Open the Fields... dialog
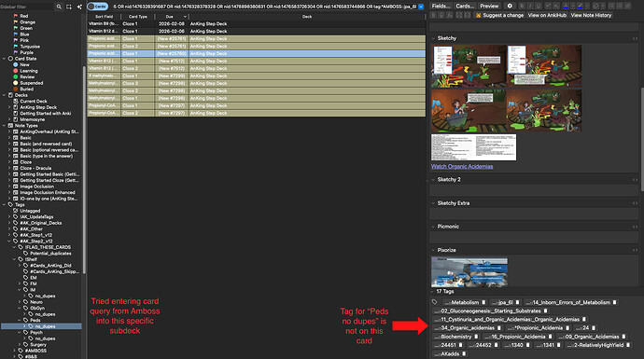This screenshot has height=359, width=644. [x=441, y=6]
